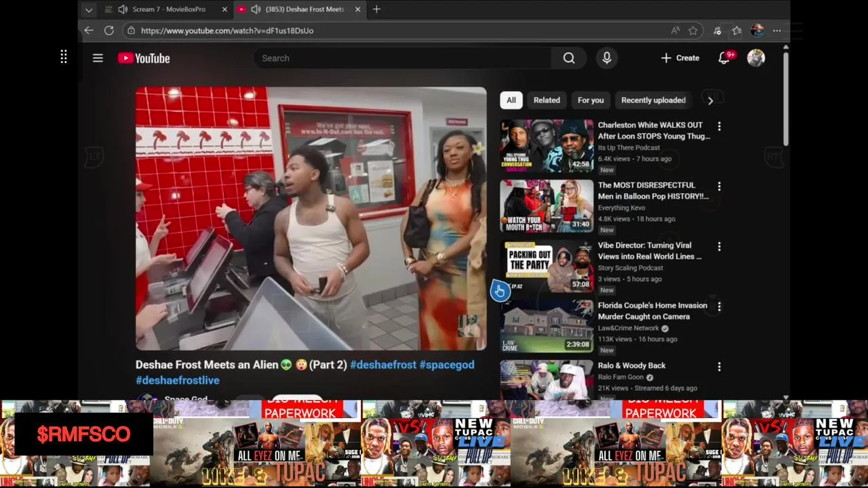Go back with browser back arrow
The height and width of the screenshot is (488, 868).
[x=89, y=30]
